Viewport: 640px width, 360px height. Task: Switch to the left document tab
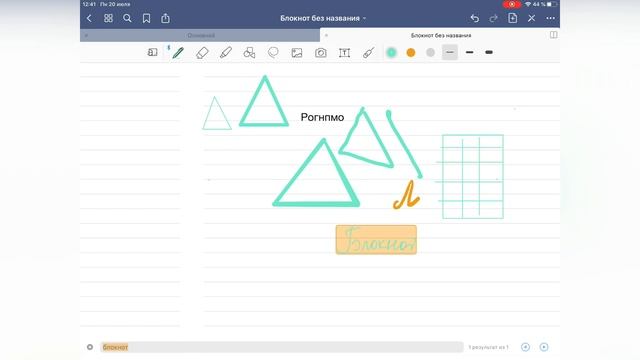(x=201, y=36)
